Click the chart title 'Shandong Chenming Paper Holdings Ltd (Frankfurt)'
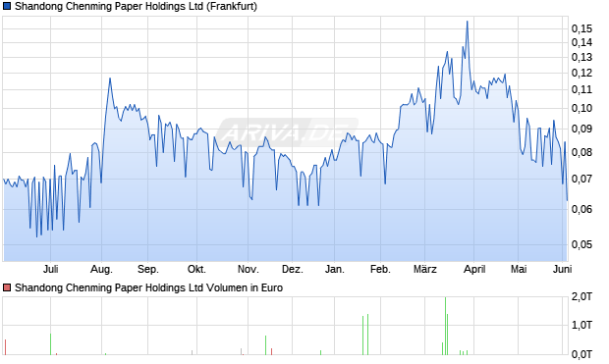Viewport: 609px width, 364px height. pos(136,7)
